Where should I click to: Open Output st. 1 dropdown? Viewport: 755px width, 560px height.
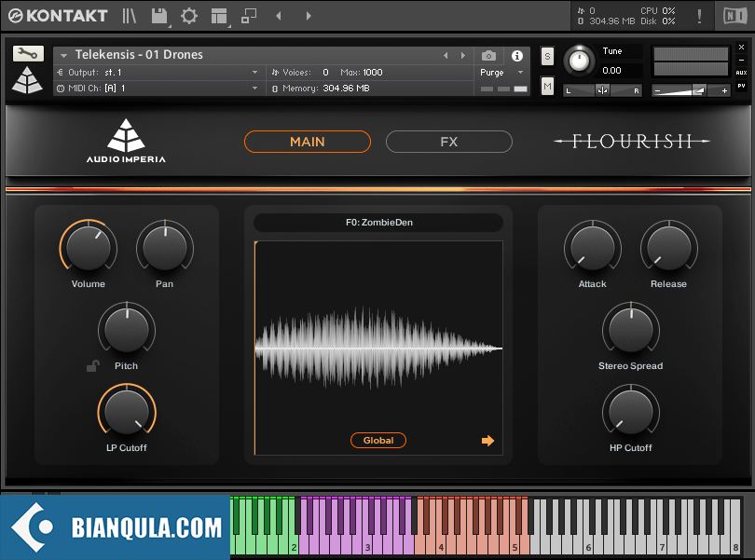click(254, 73)
